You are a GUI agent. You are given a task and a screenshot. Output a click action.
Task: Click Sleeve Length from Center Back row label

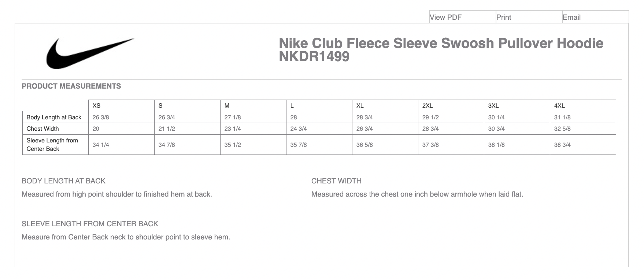coord(52,144)
